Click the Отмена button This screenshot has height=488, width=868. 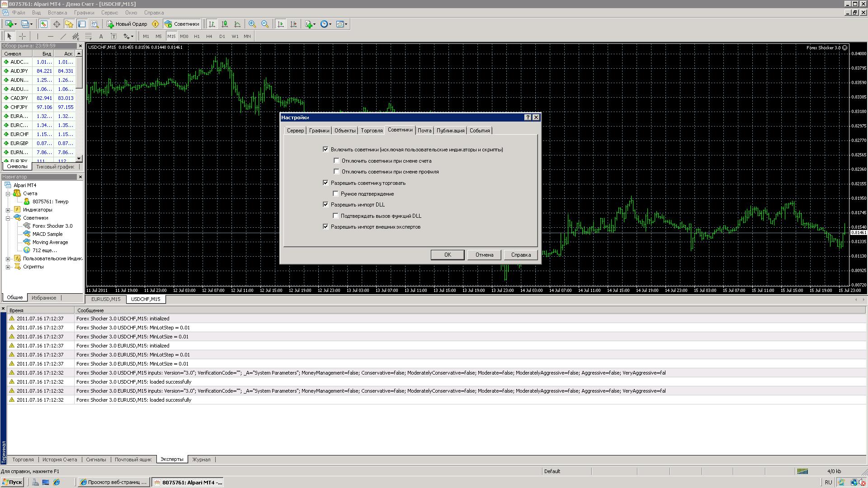point(484,255)
